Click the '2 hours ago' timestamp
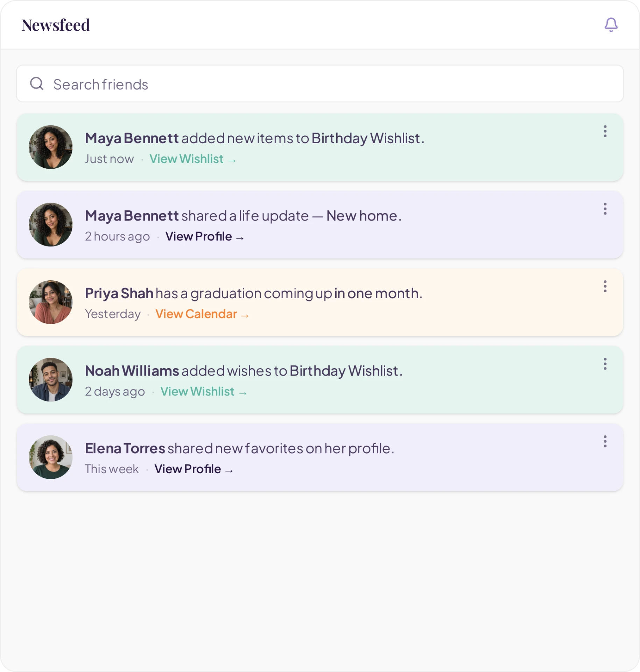The width and height of the screenshot is (640, 672). pyautogui.click(x=118, y=237)
